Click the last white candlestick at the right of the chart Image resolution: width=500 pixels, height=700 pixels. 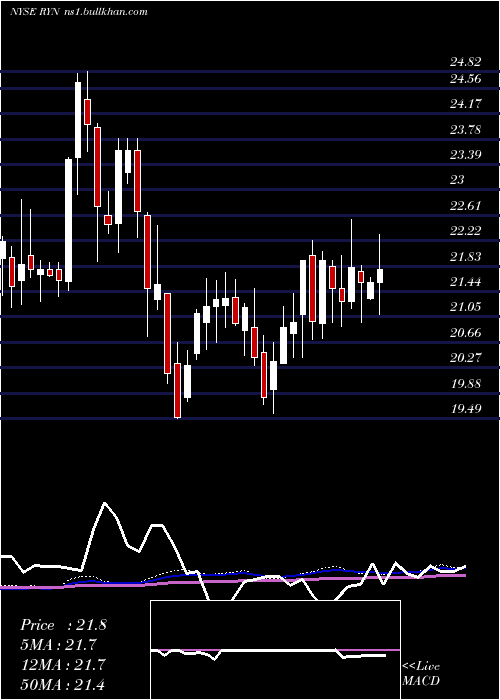(x=380, y=276)
